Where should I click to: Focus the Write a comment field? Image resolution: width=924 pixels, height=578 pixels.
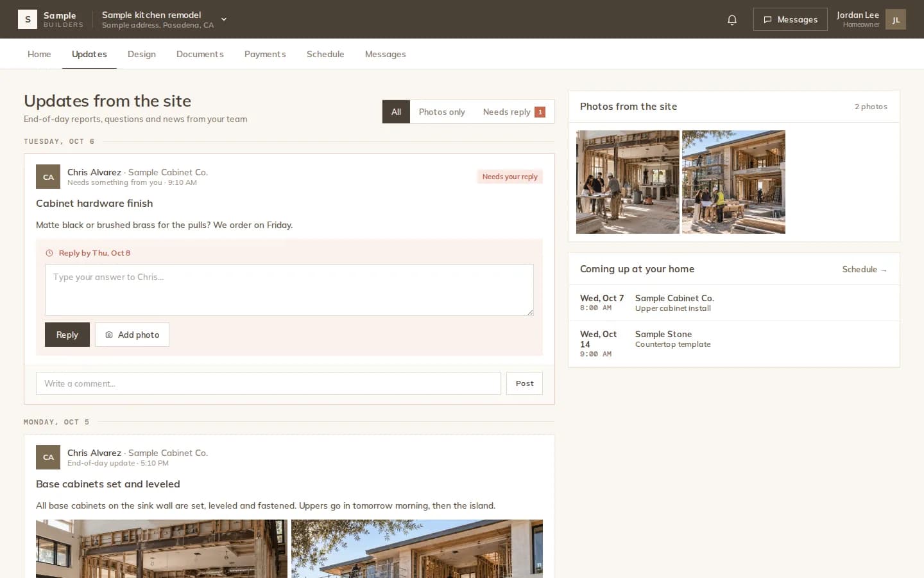pos(268,383)
